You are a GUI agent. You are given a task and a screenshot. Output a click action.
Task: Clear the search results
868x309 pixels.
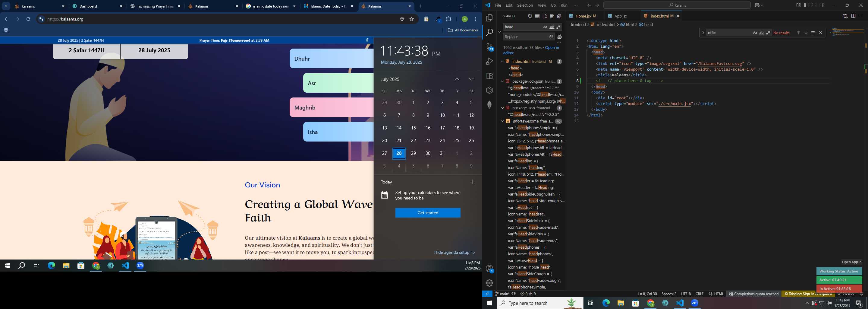537,16
